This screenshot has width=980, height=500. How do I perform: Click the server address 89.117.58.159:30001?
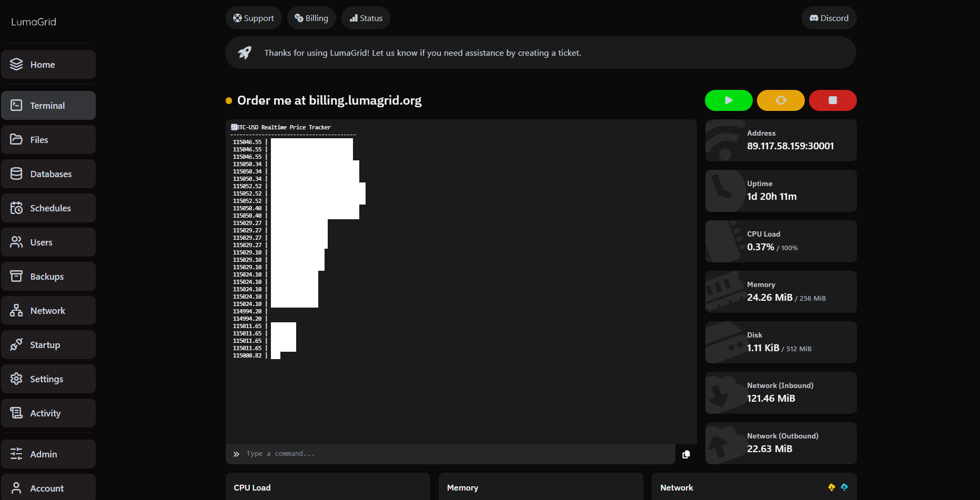(x=790, y=146)
